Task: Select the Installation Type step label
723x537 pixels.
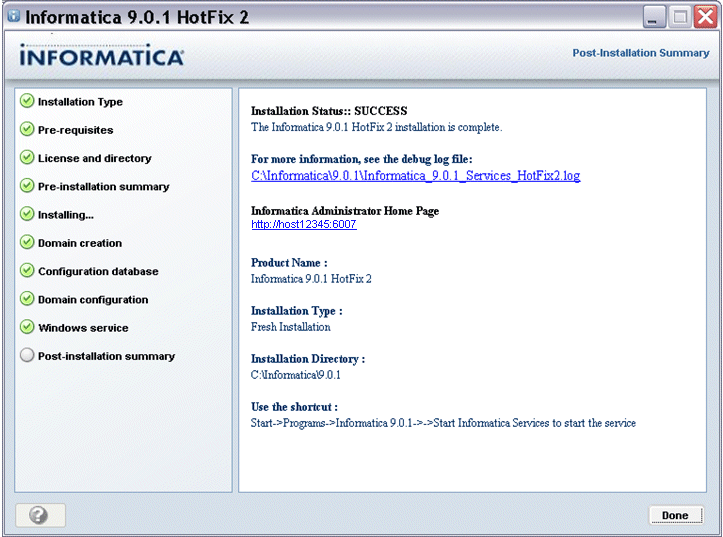Action: click(x=80, y=102)
